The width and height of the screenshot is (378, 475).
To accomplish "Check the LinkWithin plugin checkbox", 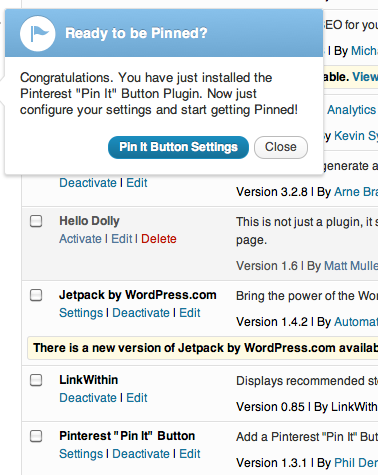I will 36,380.
